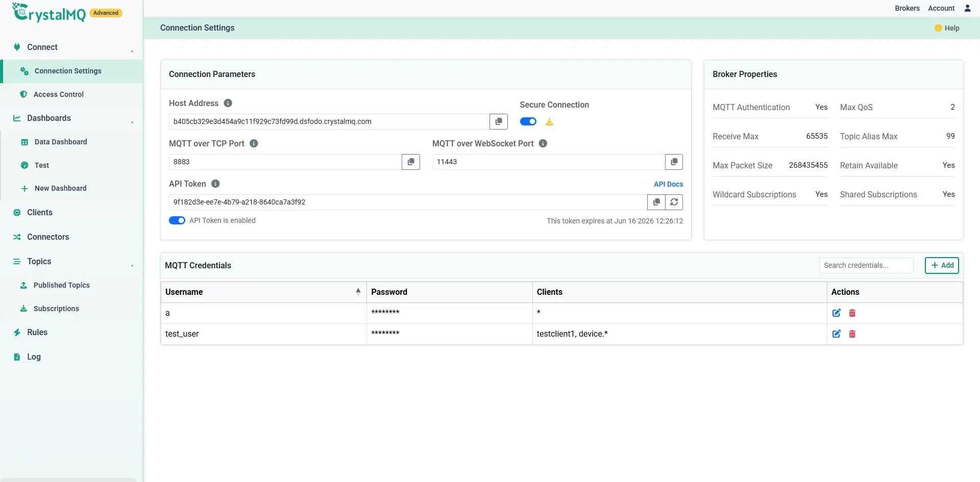The height and width of the screenshot is (482, 980).
Task: Copy the MQTT over TCP Port value
Action: (411, 162)
